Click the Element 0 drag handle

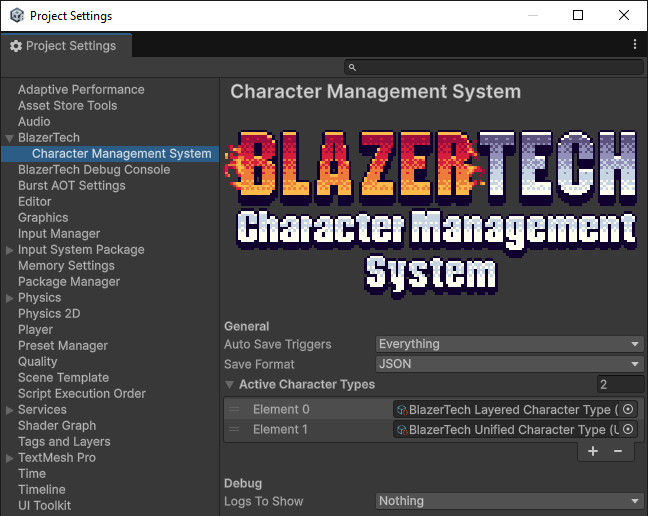[234, 409]
